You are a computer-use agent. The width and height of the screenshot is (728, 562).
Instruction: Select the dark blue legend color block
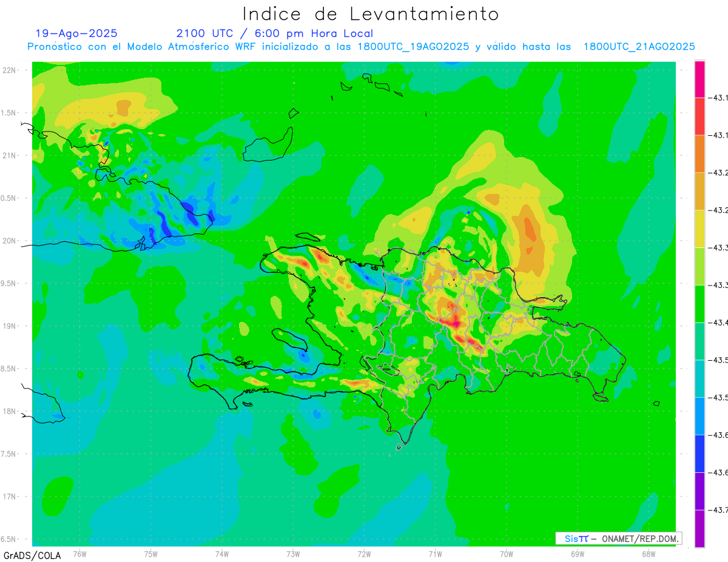click(699, 453)
